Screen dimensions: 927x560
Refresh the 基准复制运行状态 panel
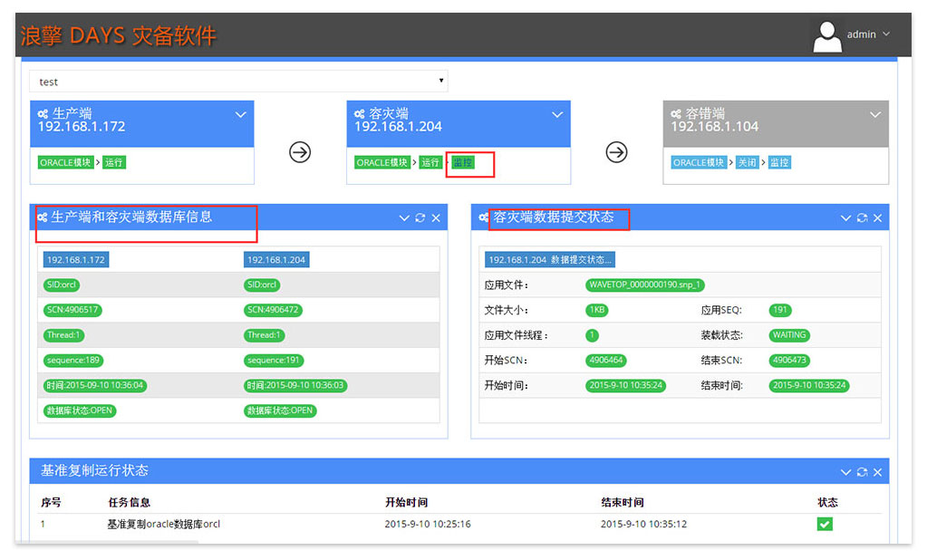[x=862, y=472]
